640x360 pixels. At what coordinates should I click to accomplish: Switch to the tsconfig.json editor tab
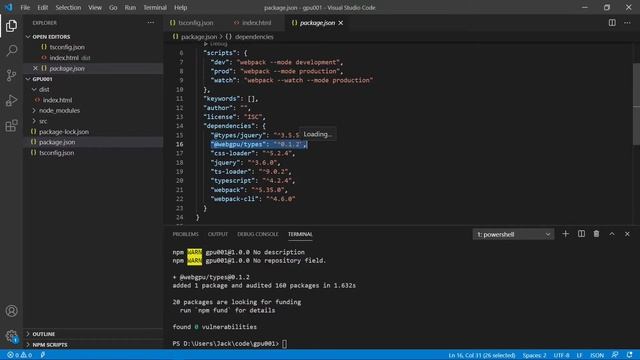(x=196, y=23)
